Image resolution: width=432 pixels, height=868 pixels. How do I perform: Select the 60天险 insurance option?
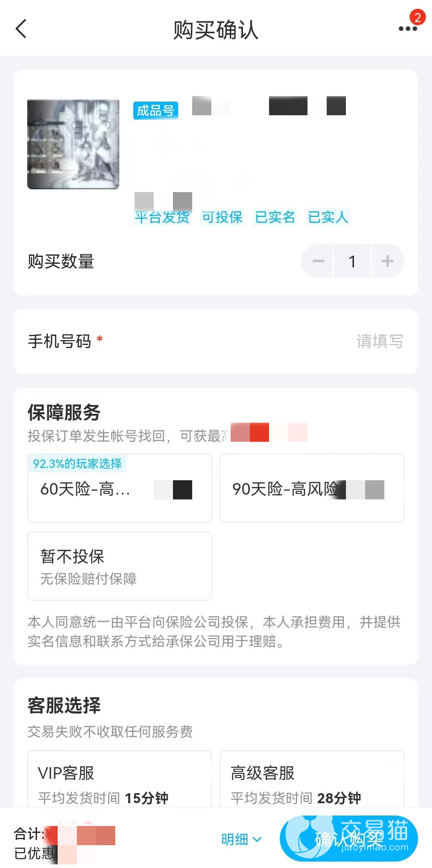point(119,488)
